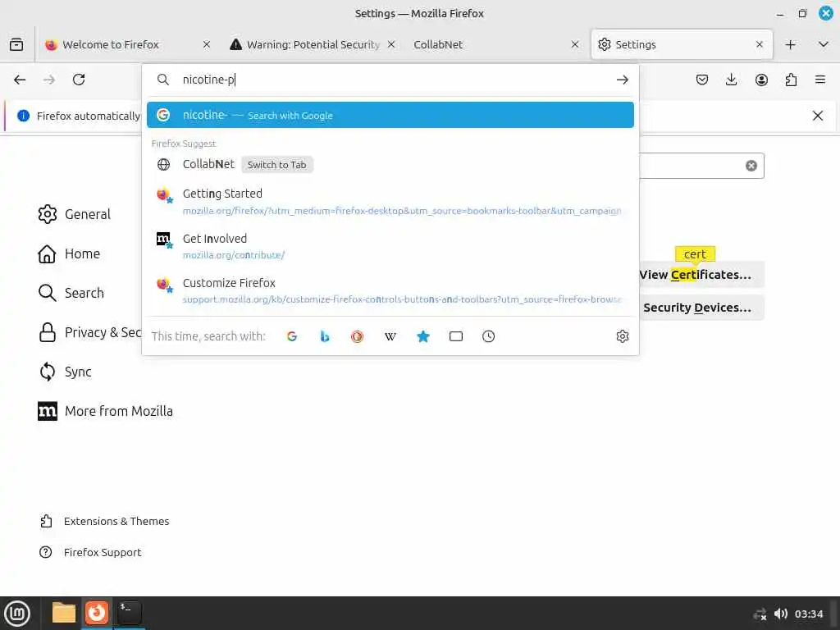Open Sync settings category
This screenshot has width=840, height=630.
coord(65,372)
